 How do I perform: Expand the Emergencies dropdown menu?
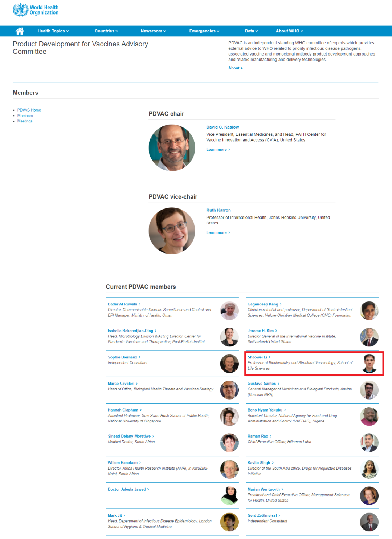pos(204,31)
